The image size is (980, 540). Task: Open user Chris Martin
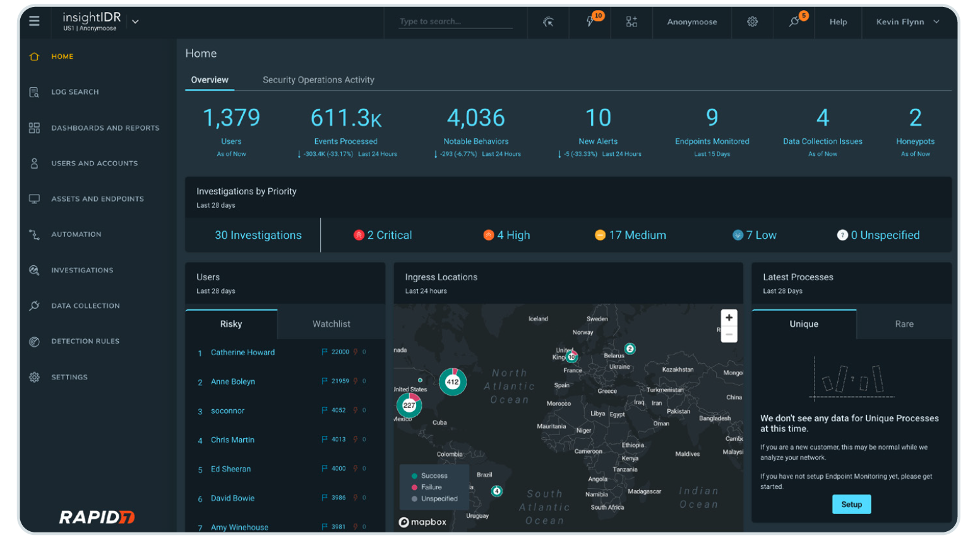coord(232,440)
